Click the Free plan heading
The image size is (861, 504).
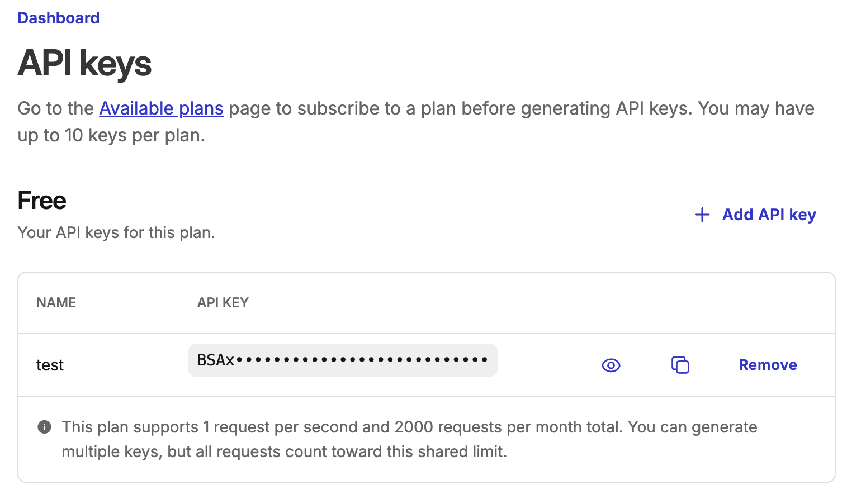[x=42, y=201]
